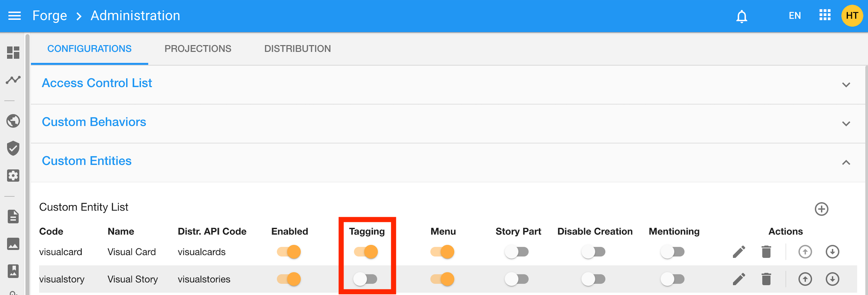The image size is (868, 295).
Task: Toggle Story Part for Visual Story
Action: click(x=516, y=279)
